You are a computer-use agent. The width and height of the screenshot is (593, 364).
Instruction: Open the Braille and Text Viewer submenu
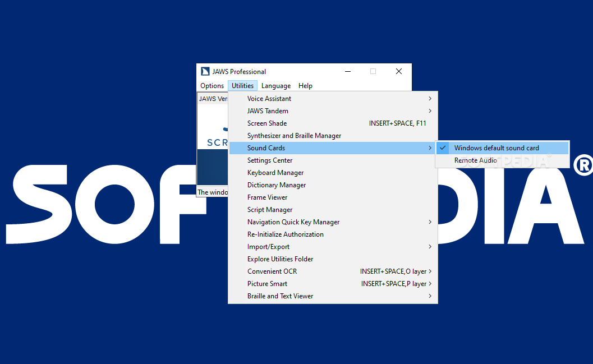click(x=333, y=296)
